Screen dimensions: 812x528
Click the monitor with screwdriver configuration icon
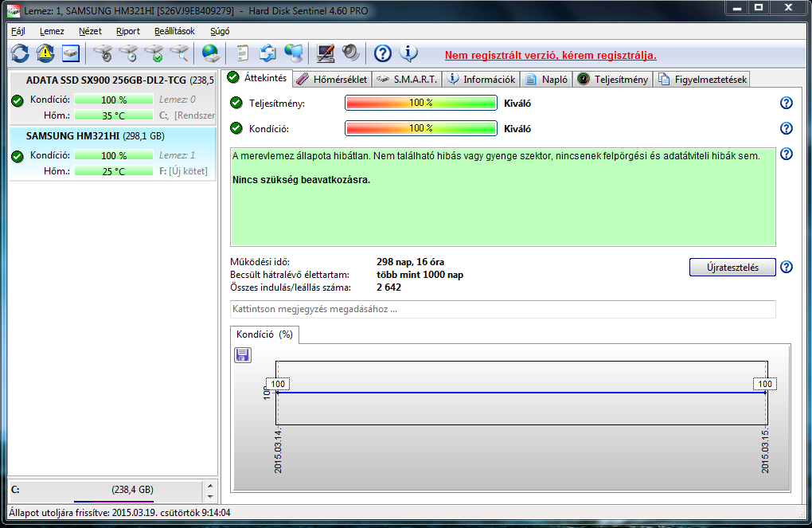326,53
